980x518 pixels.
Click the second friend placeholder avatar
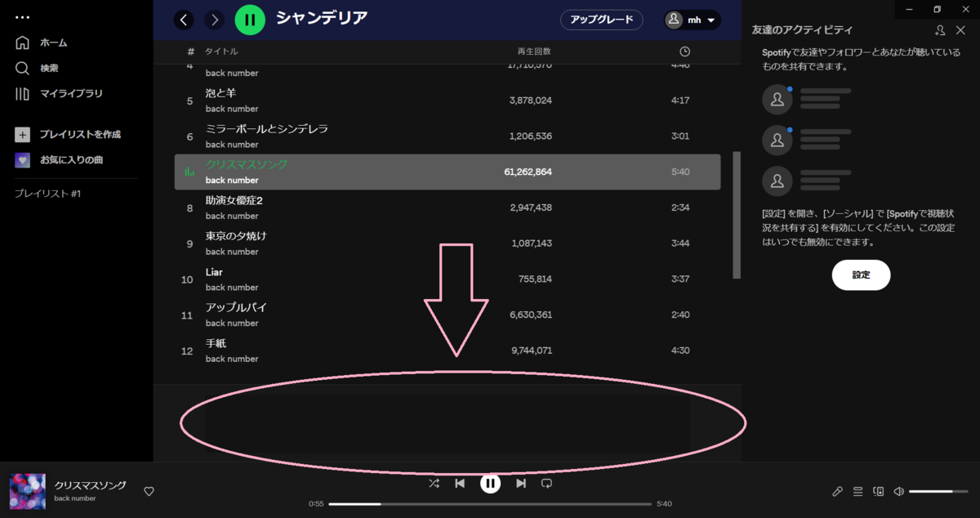pyautogui.click(x=777, y=141)
